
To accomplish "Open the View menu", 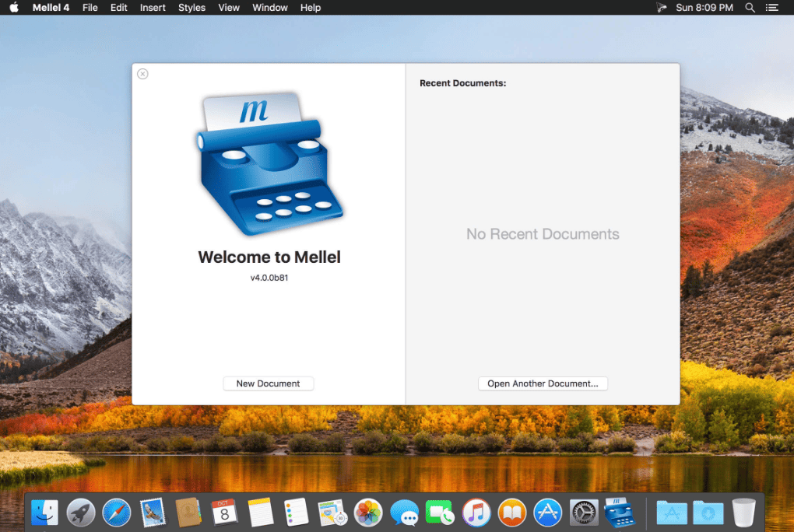I will pos(228,8).
